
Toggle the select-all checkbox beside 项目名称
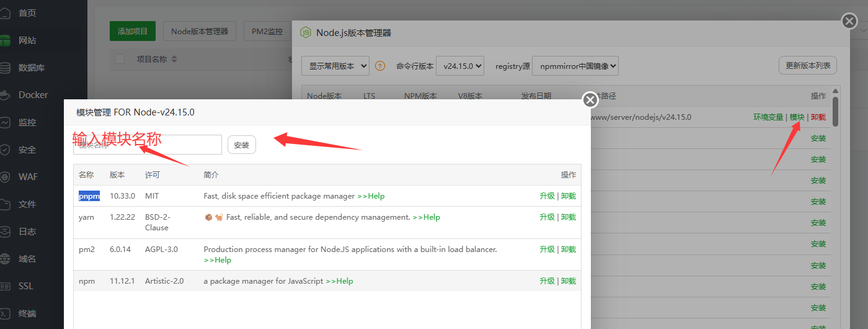(120, 59)
